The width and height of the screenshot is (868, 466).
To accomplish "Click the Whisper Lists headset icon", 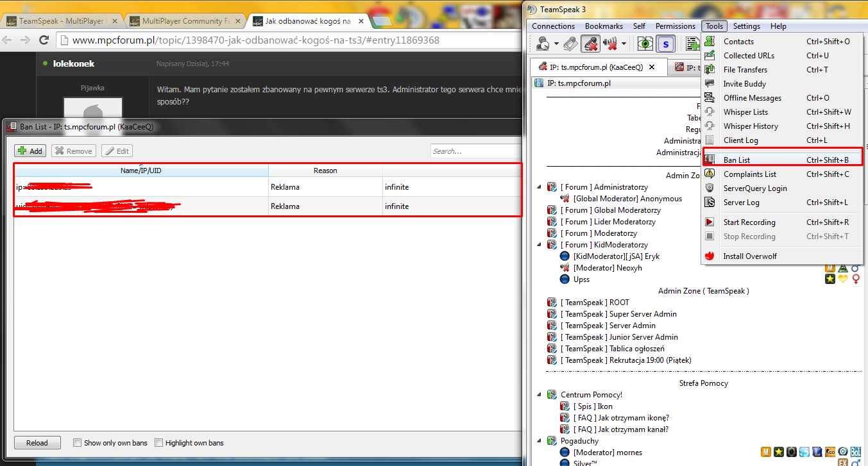I will tap(710, 112).
